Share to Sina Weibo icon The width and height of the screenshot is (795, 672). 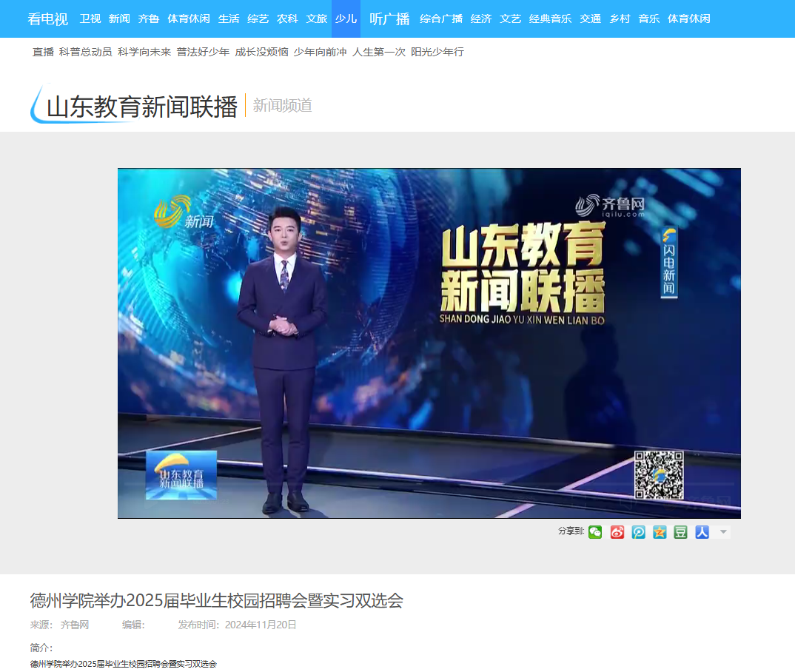click(x=617, y=532)
